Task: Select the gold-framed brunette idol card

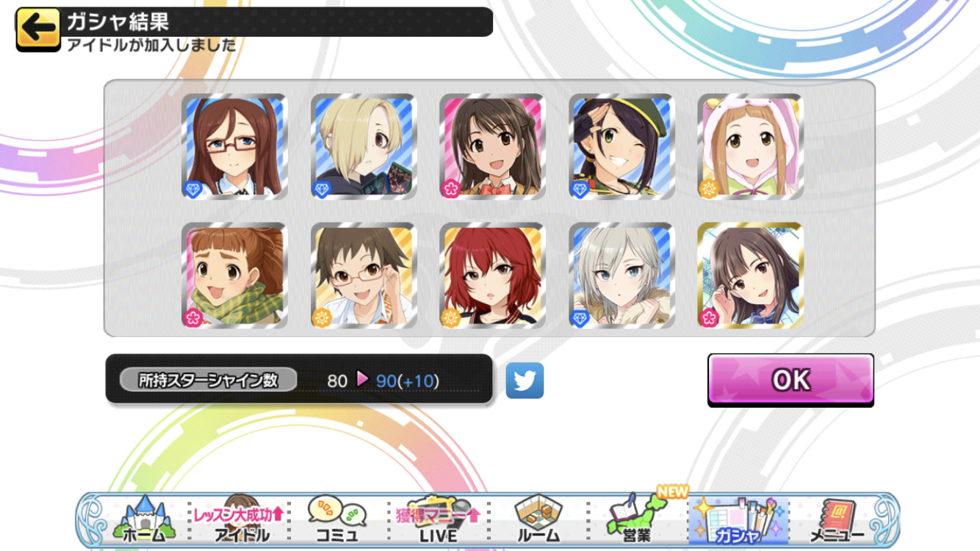Action: [x=751, y=275]
